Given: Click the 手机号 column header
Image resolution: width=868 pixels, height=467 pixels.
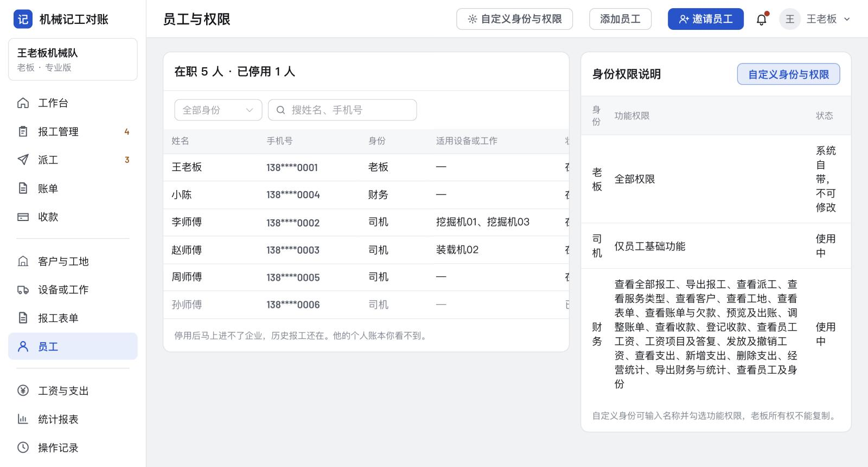Looking at the screenshot, I should click(x=279, y=141).
